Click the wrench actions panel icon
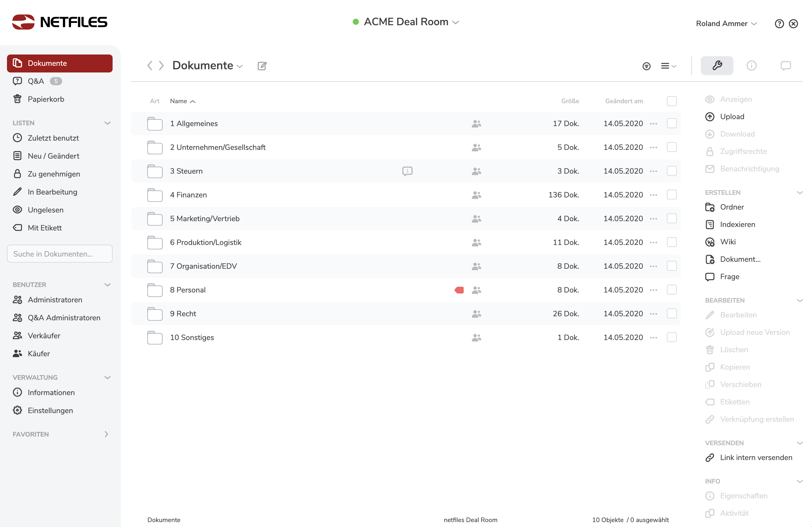Viewport: 812px width, 527px height. coord(717,66)
